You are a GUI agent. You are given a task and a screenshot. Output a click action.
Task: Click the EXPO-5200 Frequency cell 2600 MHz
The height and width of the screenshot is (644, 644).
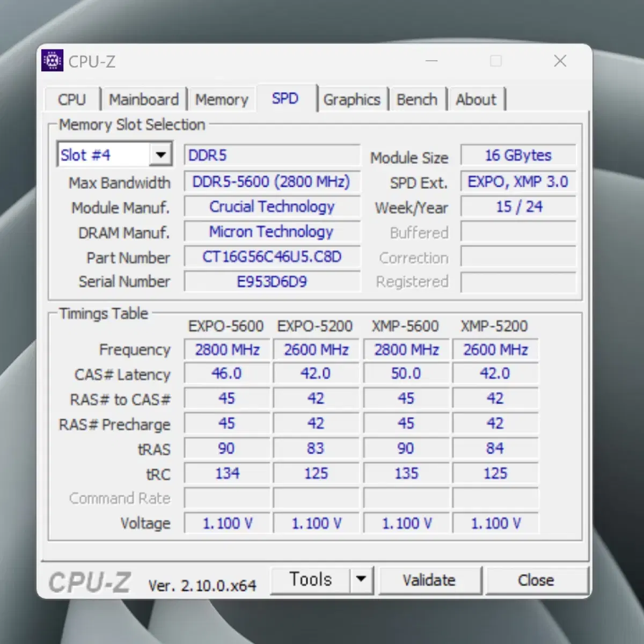(316, 350)
